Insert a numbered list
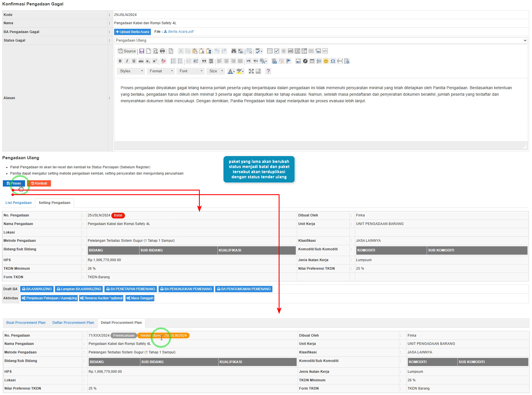Screen dimensions: 532x395 tap(173, 61)
